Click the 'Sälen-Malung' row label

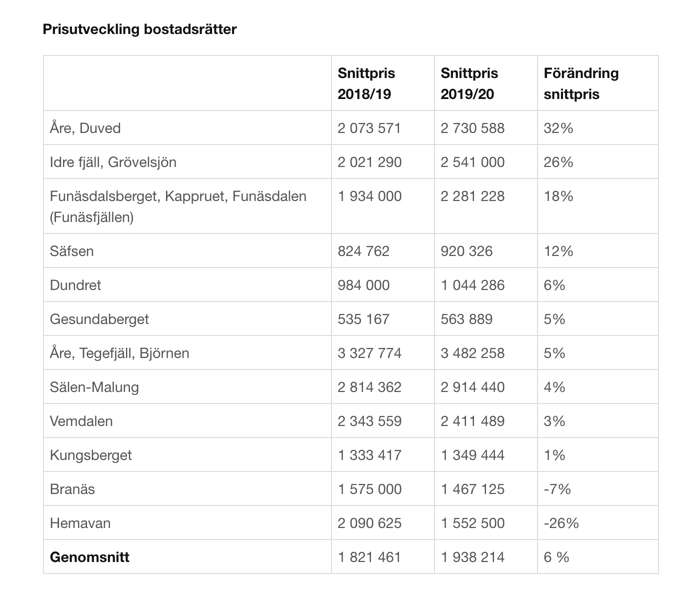pyautogui.click(x=94, y=387)
